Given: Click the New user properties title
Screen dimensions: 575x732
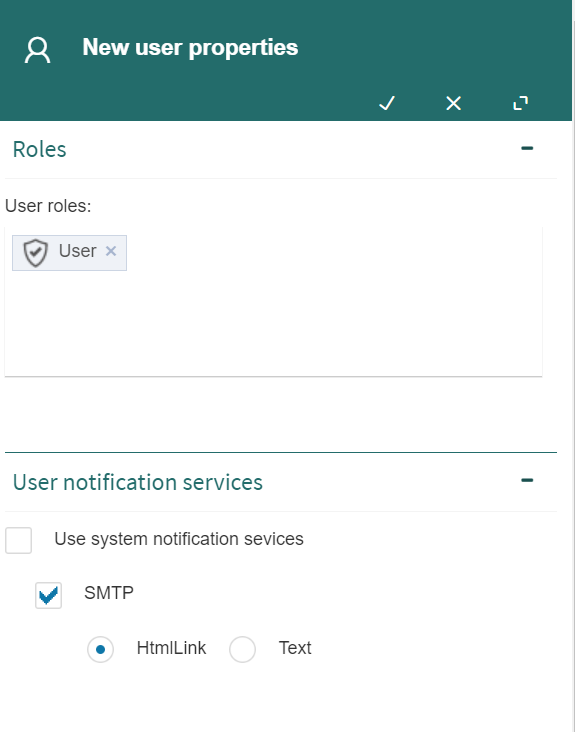Looking at the screenshot, I should coord(190,48).
